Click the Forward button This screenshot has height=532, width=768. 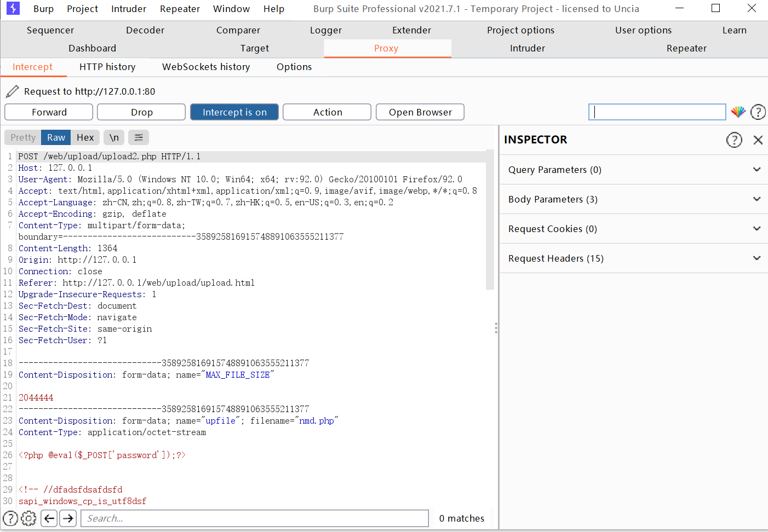click(x=49, y=112)
